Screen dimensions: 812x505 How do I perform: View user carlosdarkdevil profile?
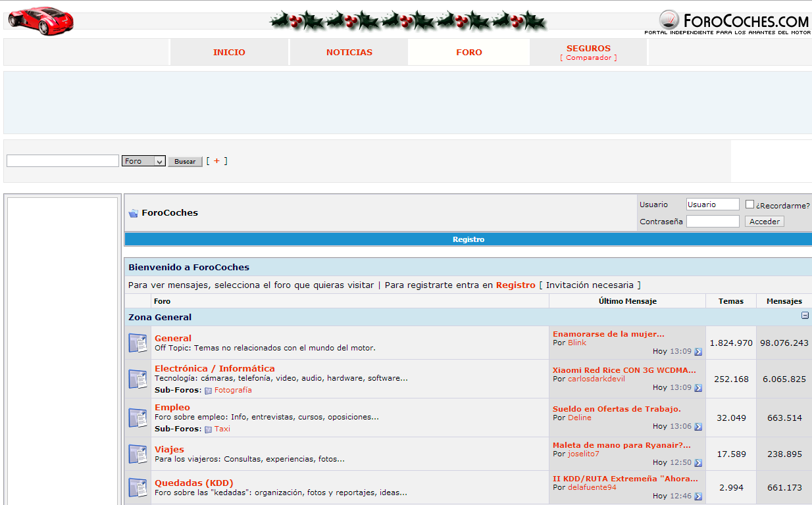[596, 379]
